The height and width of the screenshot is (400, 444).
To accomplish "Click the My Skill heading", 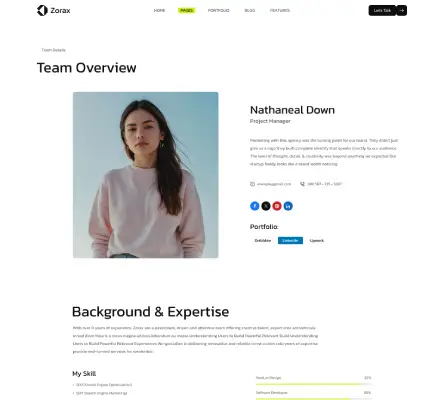I will pyautogui.click(x=84, y=374).
